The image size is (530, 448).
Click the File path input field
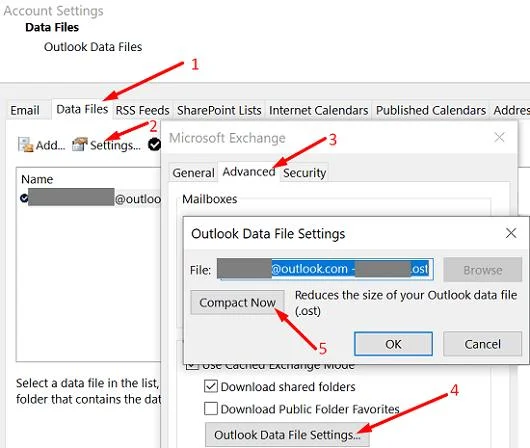[x=325, y=269]
